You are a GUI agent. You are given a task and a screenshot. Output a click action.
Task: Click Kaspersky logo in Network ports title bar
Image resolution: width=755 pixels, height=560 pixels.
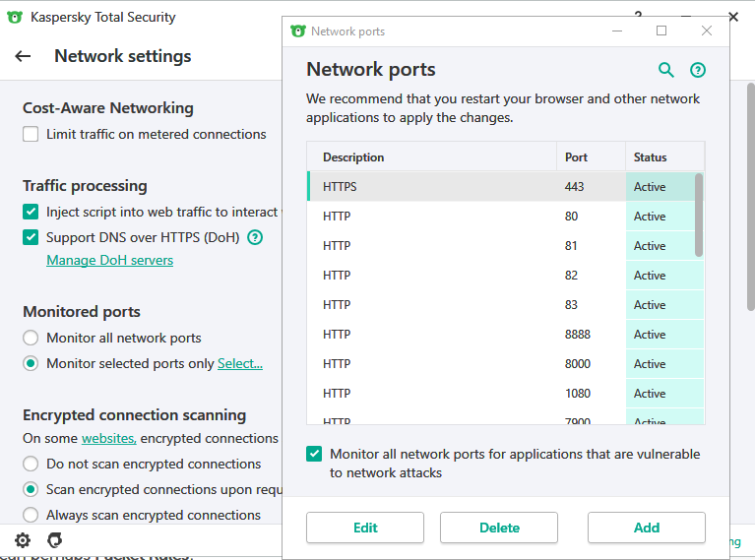pos(298,31)
